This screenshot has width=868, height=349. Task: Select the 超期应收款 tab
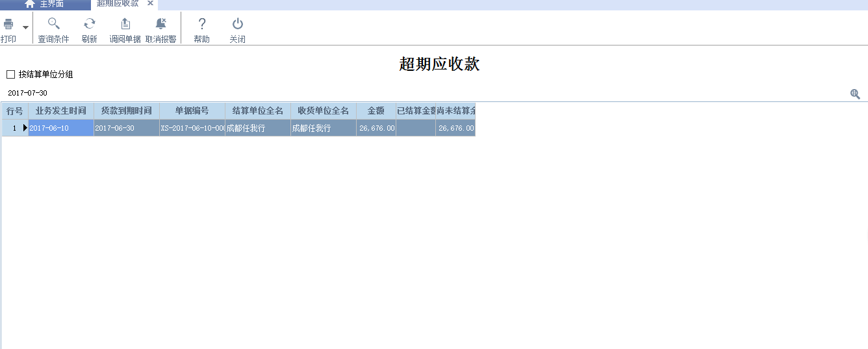[118, 4]
